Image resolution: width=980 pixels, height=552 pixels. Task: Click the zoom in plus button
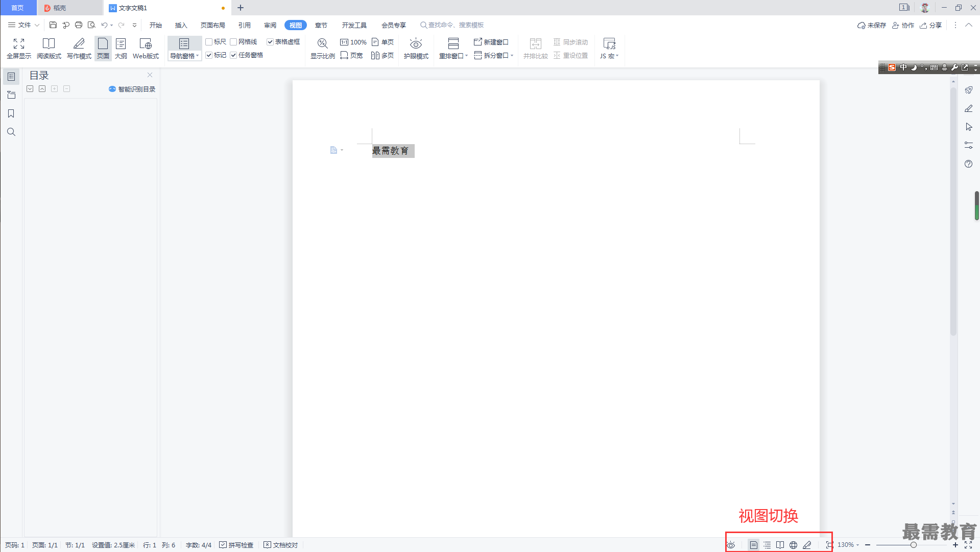pos(955,545)
